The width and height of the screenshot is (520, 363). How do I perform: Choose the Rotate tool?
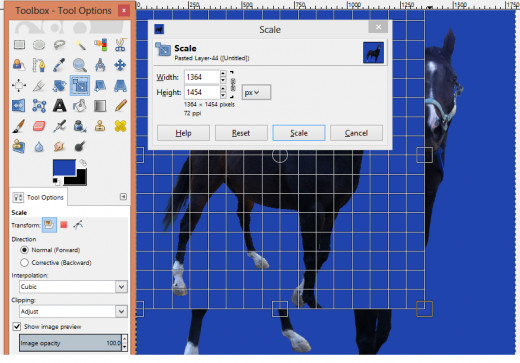tap(59, 86)
